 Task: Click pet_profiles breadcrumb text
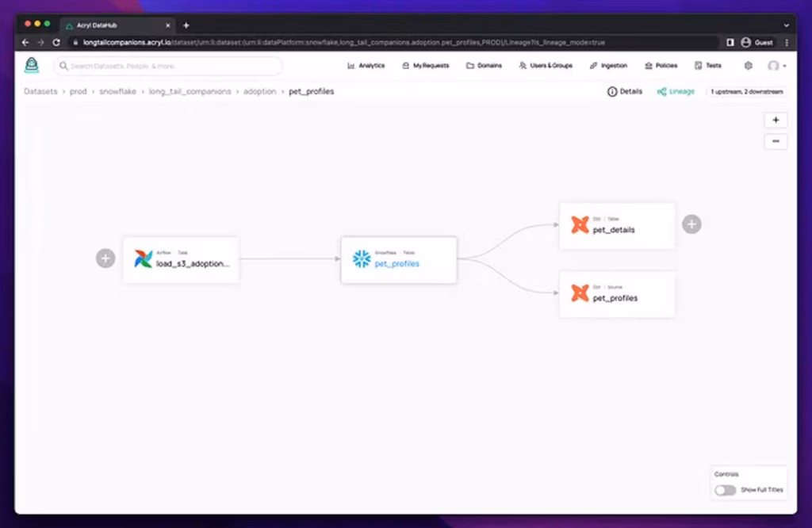(x=311, y=91)
